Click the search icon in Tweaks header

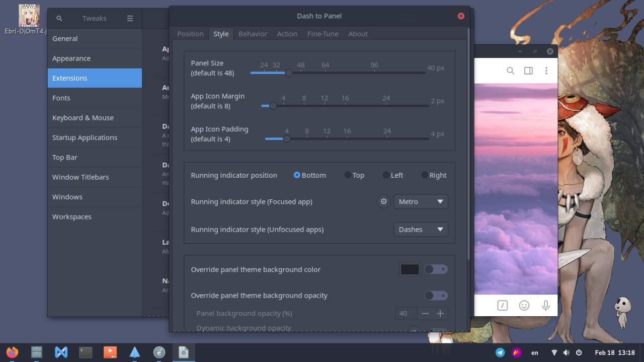coord(59,18)
